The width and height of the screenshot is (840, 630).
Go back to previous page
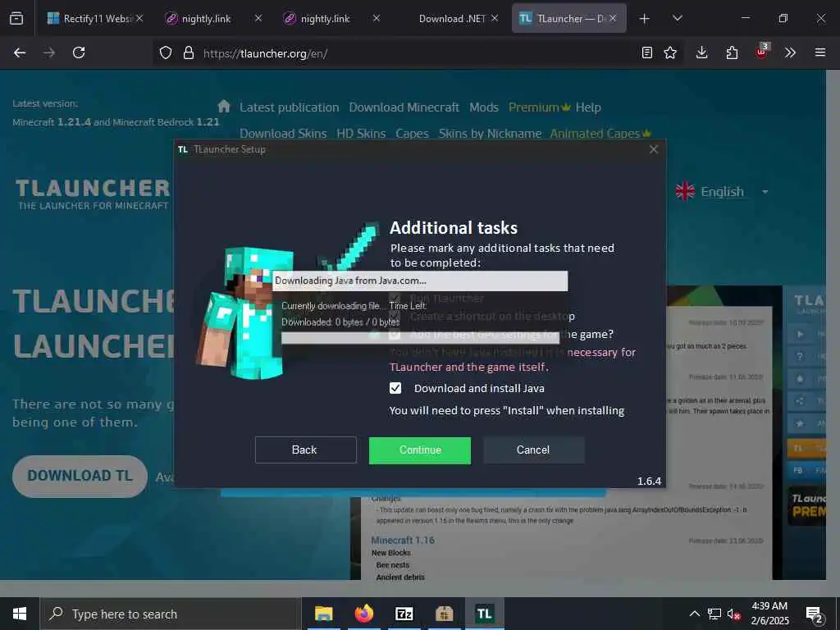(x=20, y=52)
